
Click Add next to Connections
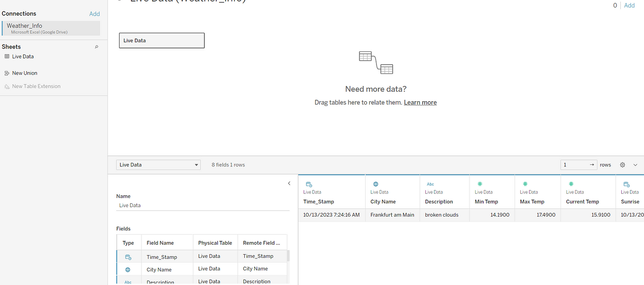coord(94,14)
